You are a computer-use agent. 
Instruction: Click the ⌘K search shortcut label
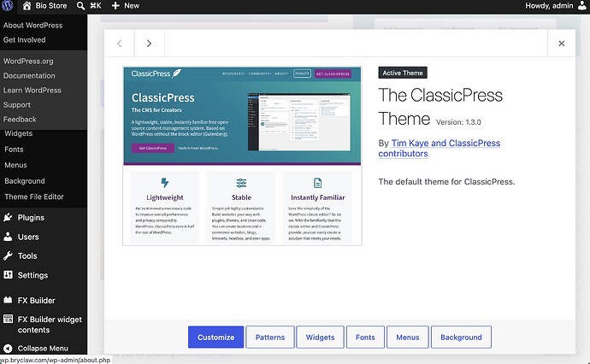96,6
